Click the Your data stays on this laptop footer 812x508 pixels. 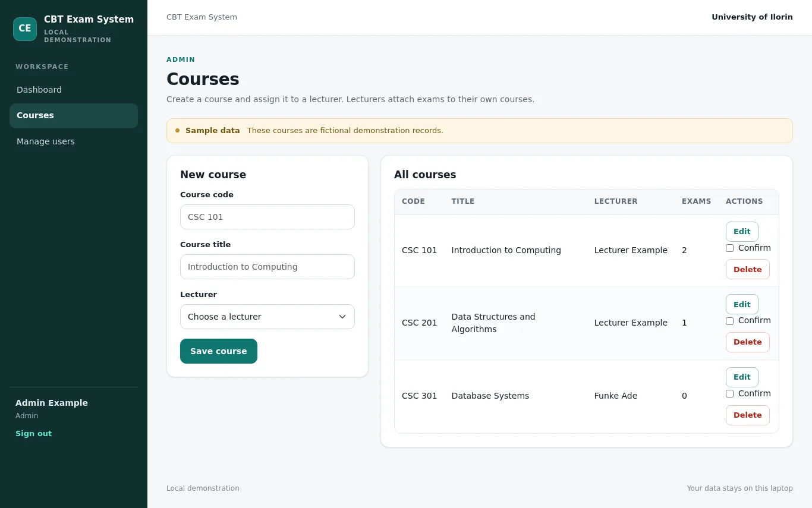pyautogui.click(x=740, y=488)
